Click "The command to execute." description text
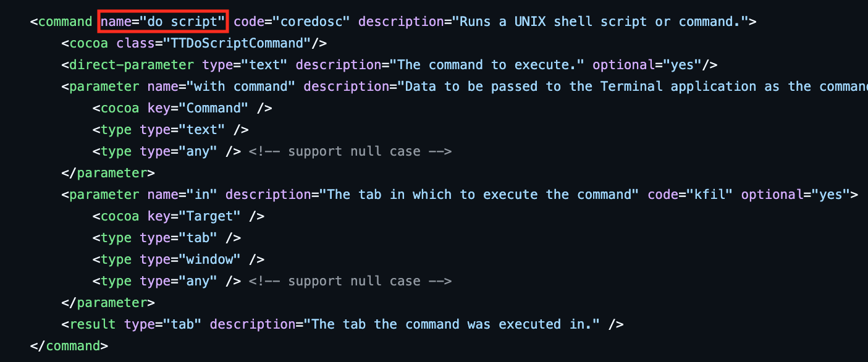 point(491,65)
